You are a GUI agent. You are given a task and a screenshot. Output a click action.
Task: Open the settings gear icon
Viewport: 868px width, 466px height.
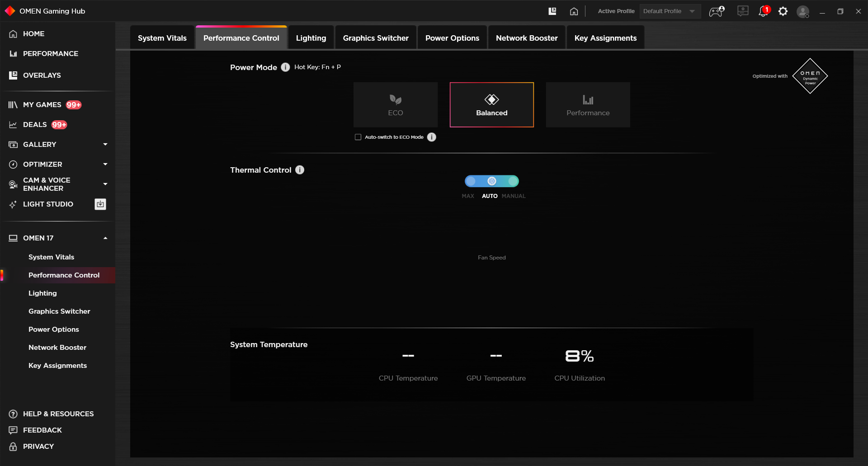(x=783, y=11)
